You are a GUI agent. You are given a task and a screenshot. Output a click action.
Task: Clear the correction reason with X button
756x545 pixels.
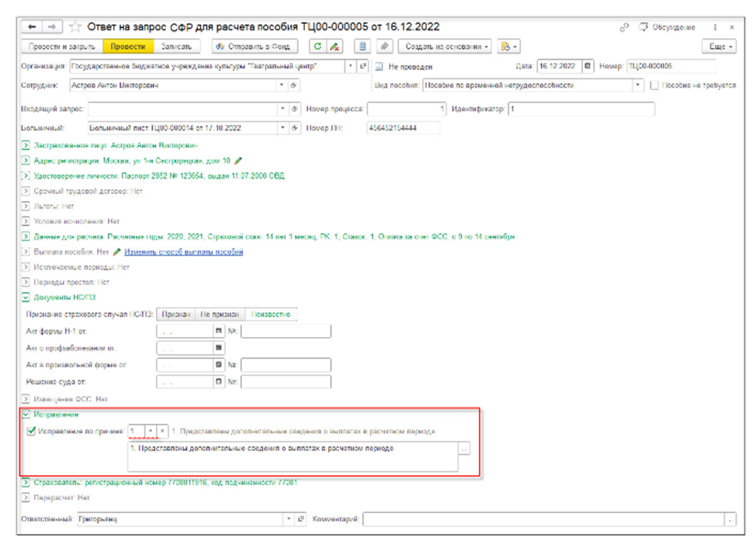click(162, 430)
